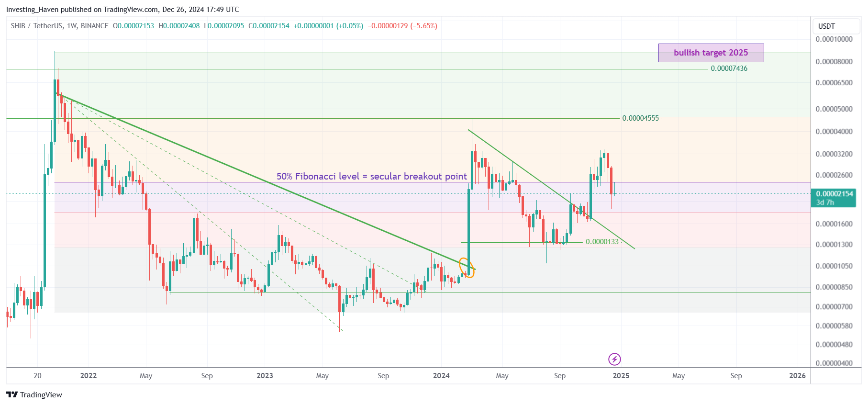This screenshot has width=868, height=405.
Task: Select the 'bullish target 2025' label box
Action: [711, 53]
